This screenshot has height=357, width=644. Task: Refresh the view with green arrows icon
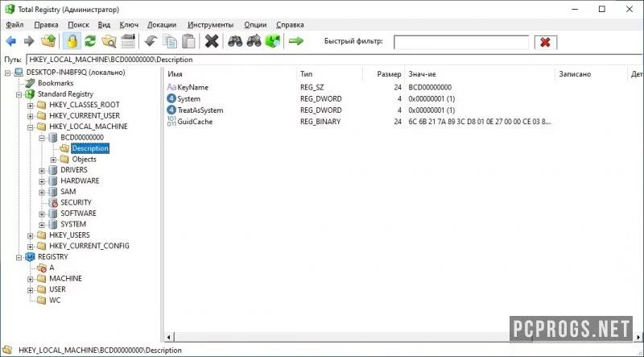tap(90, 41)
